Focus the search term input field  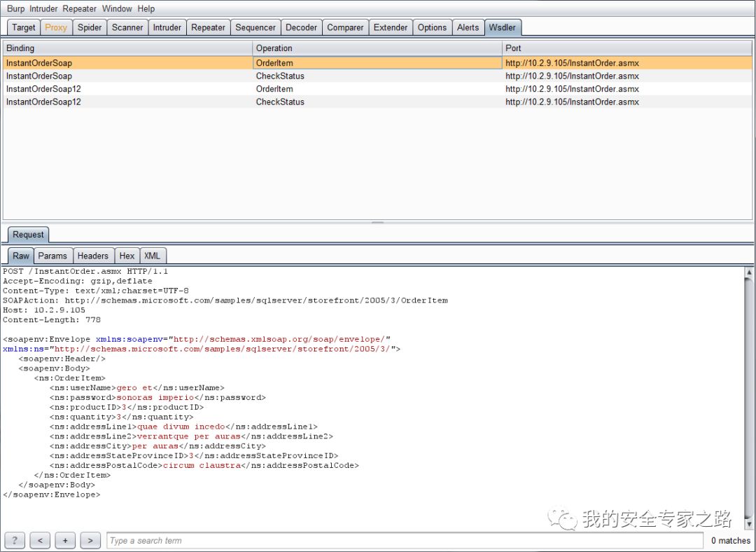point(405,540)
